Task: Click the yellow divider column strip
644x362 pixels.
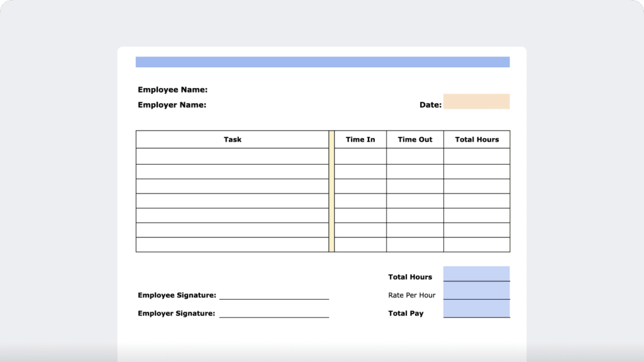Action: pyautogui.click(x=330, y=189)
